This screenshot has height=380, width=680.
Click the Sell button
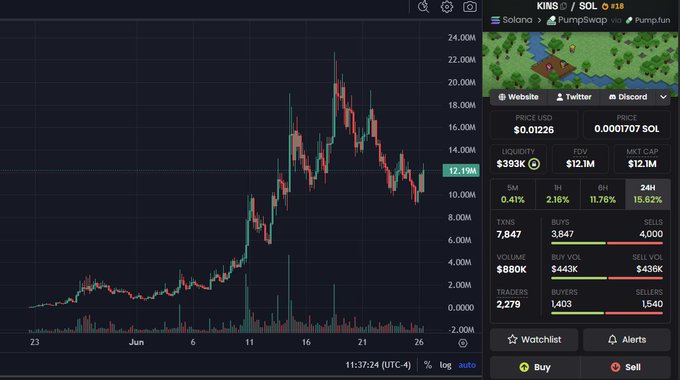click(x=625, y=367)
